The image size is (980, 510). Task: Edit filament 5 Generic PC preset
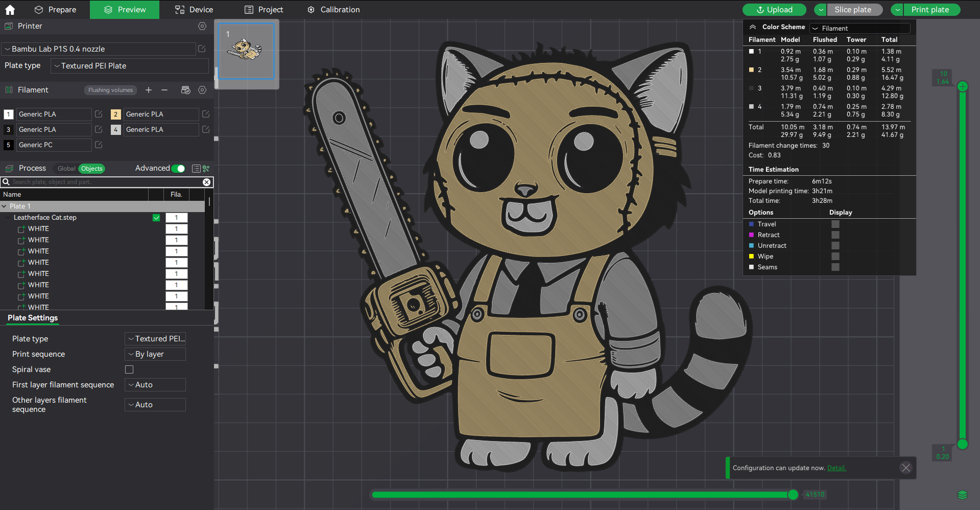tap(99, 145)
